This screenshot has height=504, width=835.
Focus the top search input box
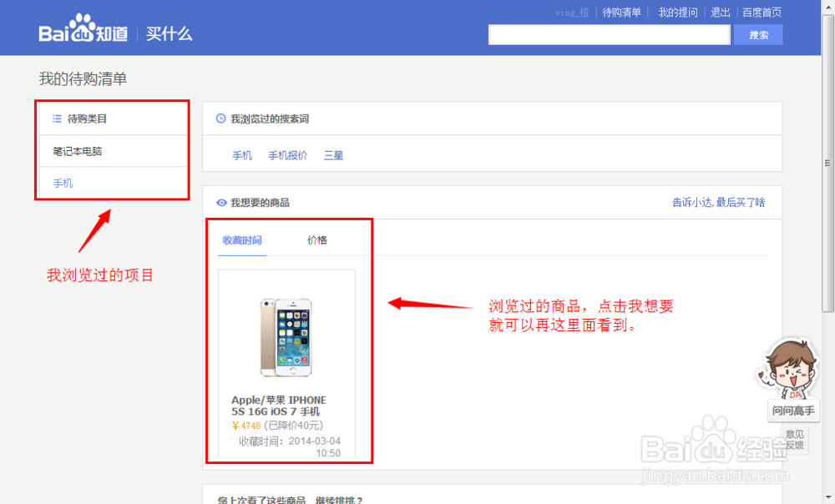[609, 35]
